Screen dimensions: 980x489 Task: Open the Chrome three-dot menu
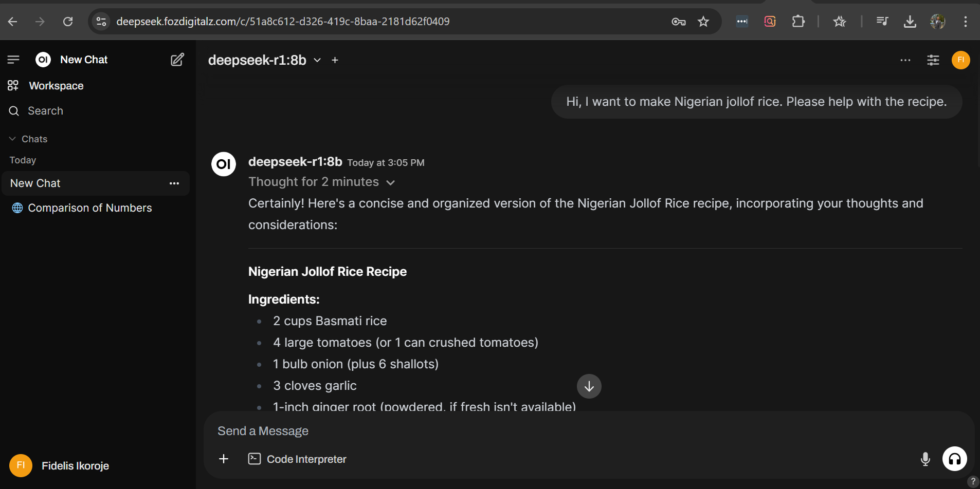click(965, 22)
